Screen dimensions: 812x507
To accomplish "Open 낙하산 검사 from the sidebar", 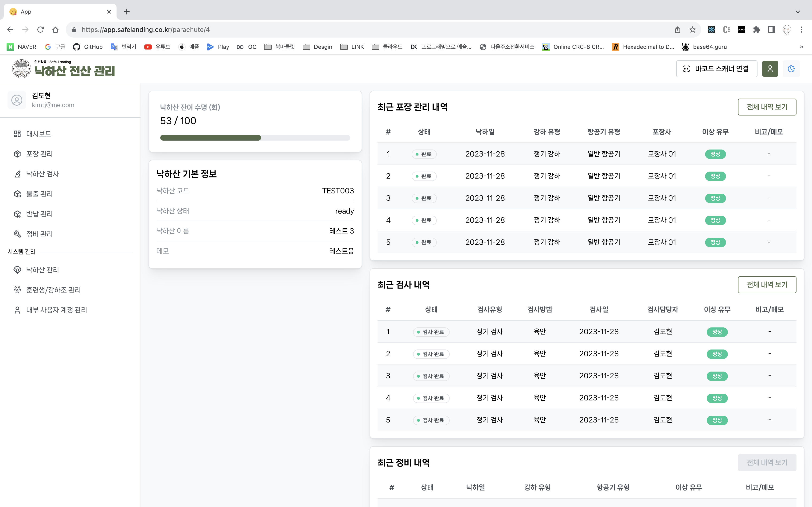I will 17,174.
